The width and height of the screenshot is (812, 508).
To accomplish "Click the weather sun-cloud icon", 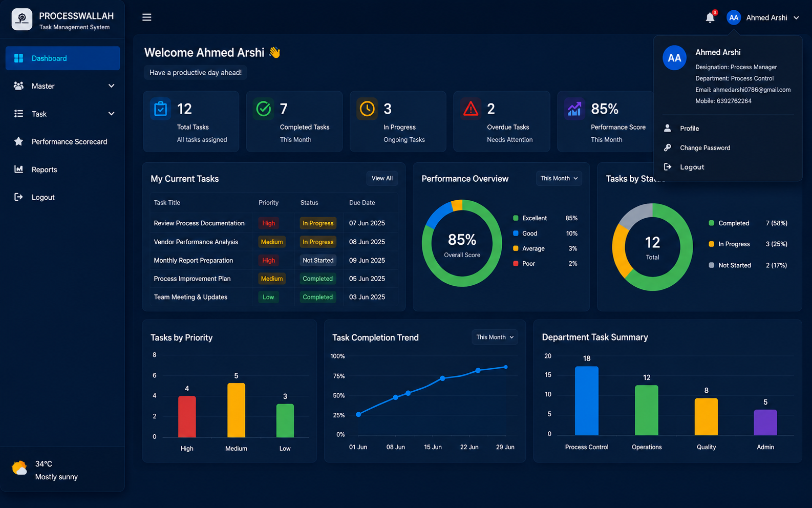I will [19, 468].
